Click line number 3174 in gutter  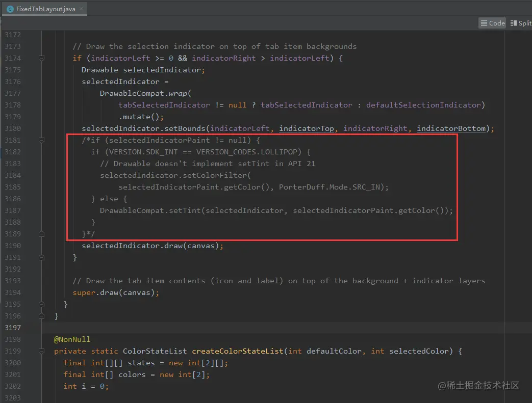(13, 58)
